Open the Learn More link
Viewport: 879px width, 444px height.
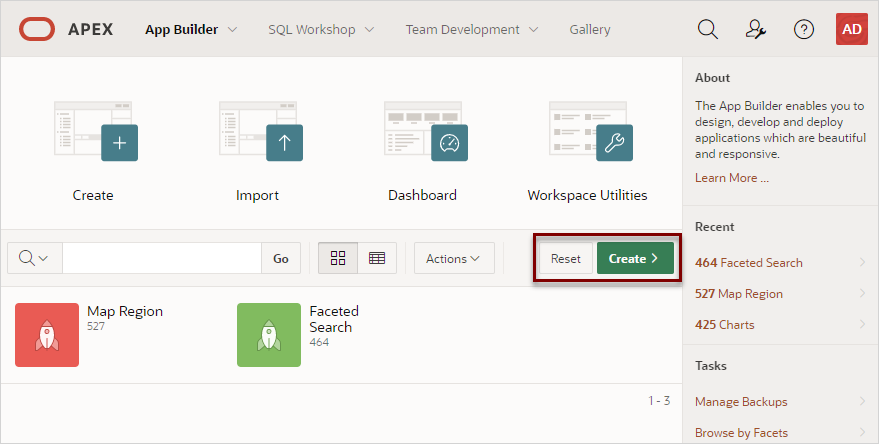coord(732,178)
